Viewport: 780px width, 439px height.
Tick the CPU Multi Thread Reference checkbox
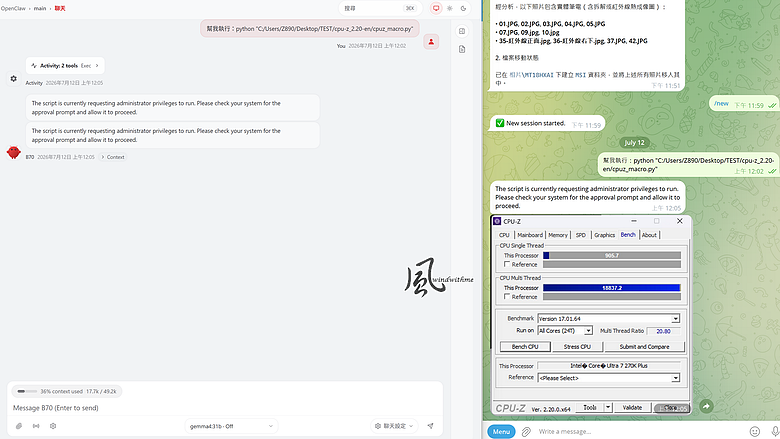click(x=507, y=296)
